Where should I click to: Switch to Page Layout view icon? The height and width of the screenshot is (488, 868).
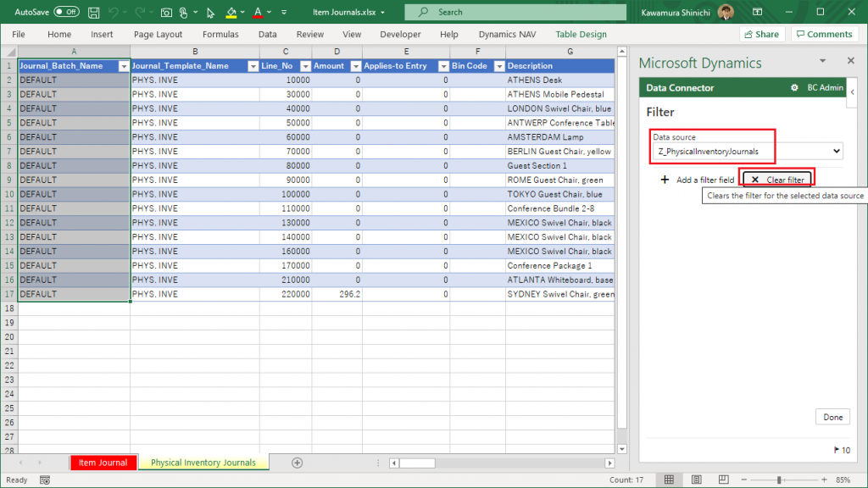pyautogui.click(x=697, y=480)
